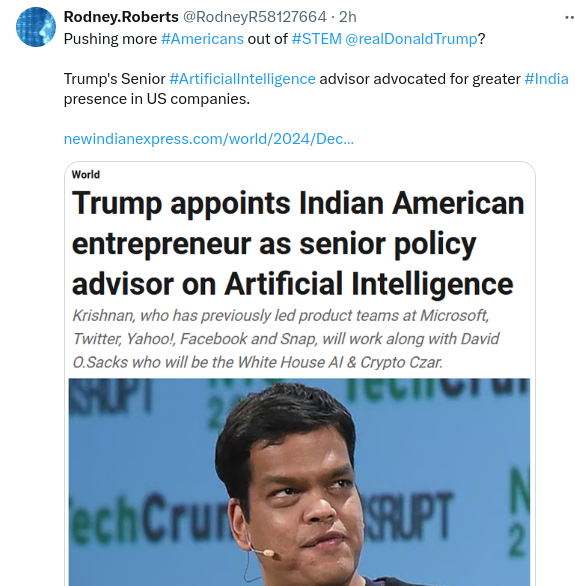Screen dimensions: 575x586
Task: Click the World section label in card
Action: point(86,175)
